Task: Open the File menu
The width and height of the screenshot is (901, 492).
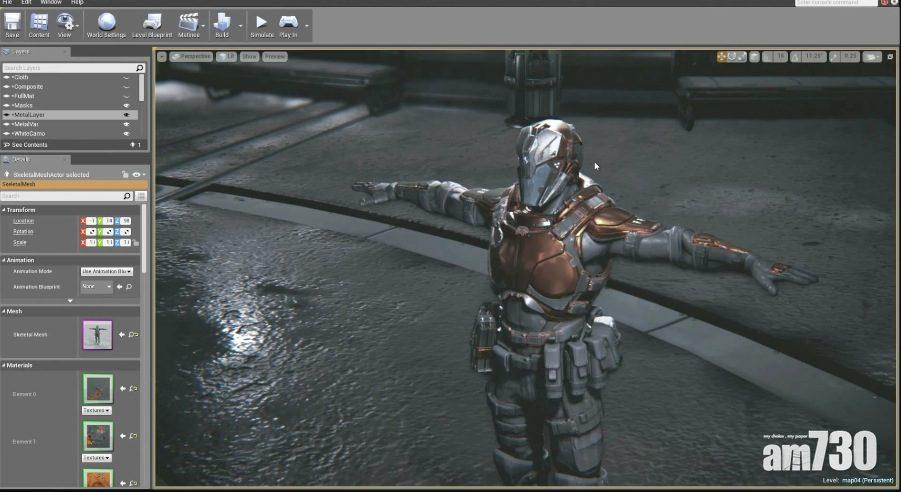Action: (8, 3)
